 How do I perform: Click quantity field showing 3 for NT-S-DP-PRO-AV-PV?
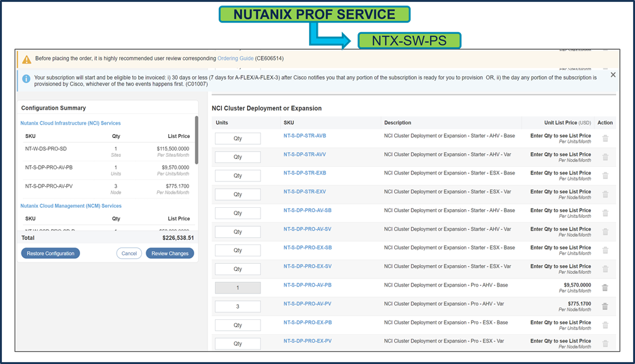pos(238,306)
